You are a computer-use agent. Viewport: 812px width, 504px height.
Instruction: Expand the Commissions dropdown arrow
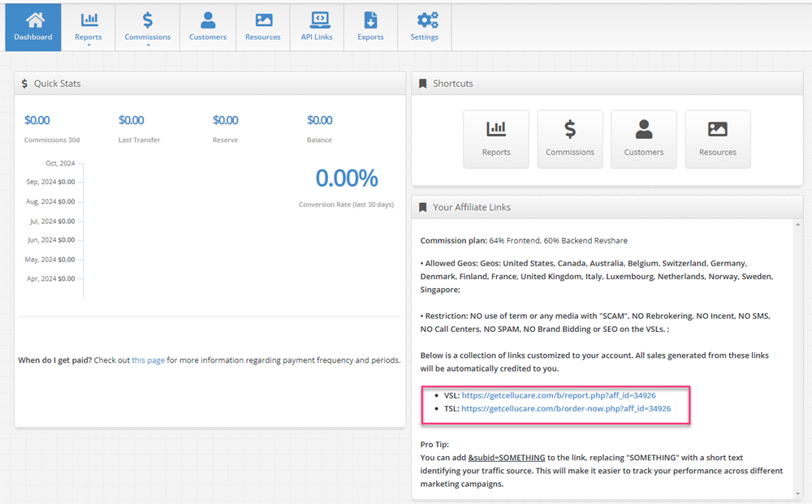tap(148, 45)
